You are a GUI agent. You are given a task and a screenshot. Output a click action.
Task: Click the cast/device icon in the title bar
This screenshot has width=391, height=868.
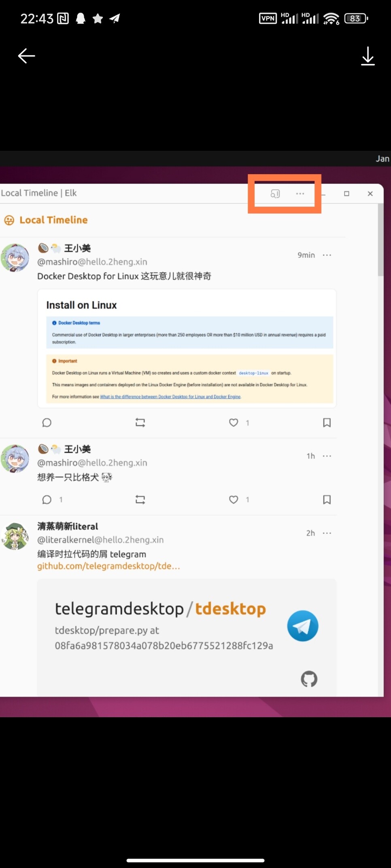coord(275,194)
